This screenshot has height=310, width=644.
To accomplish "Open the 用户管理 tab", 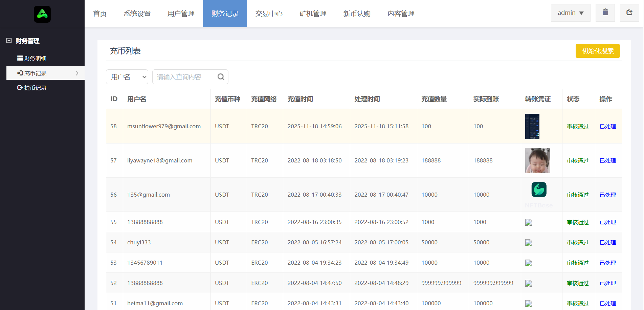I will [181, 14].
